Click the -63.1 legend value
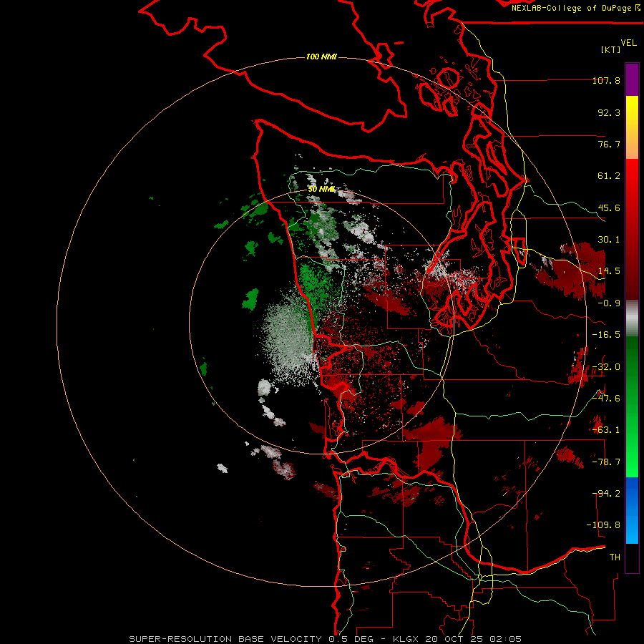The height and width of the screenshot is (644, 644). click(606, 430)
